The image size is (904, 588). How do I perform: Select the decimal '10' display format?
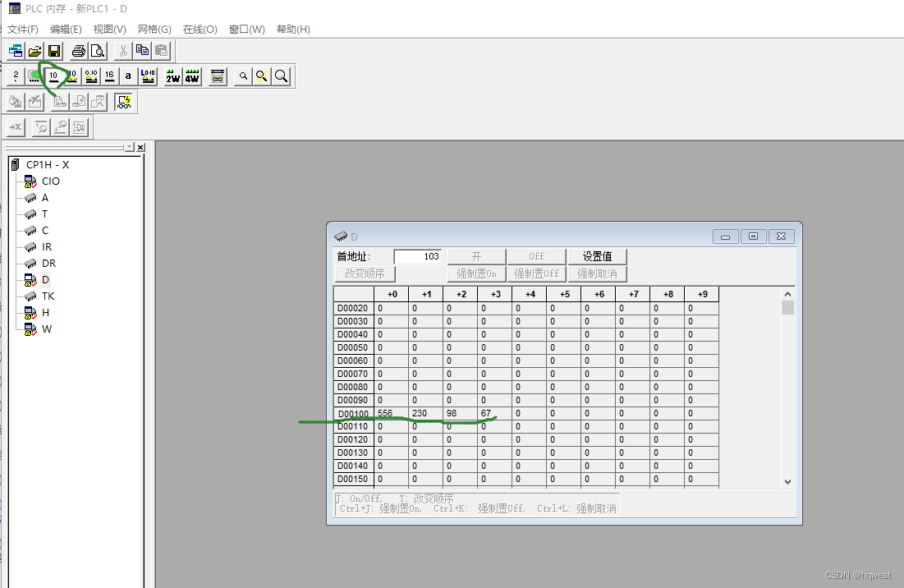[53, 76]
